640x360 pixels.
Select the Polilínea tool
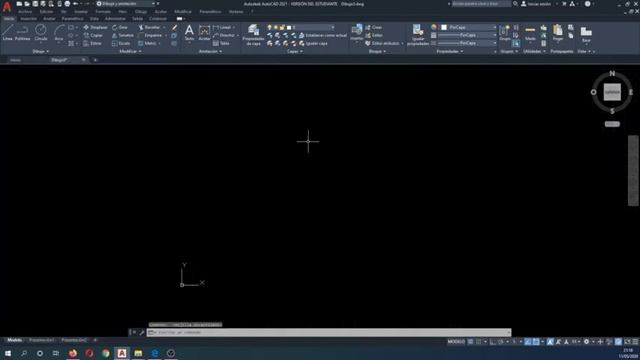pos(22,33)
